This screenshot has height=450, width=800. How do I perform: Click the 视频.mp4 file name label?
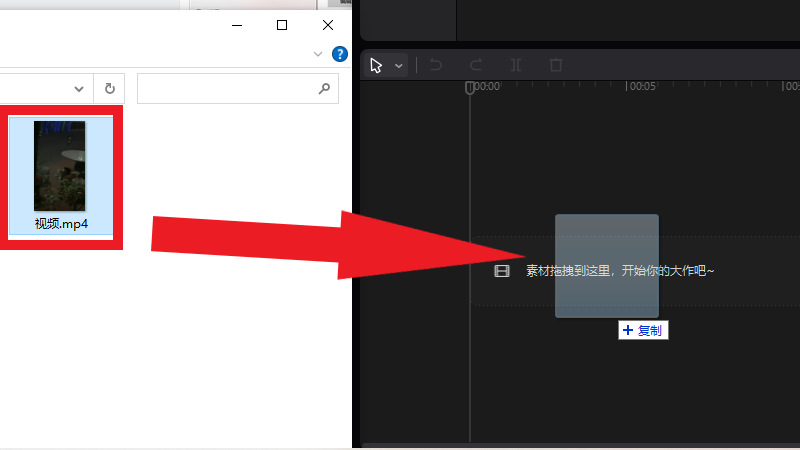point(60,223)
